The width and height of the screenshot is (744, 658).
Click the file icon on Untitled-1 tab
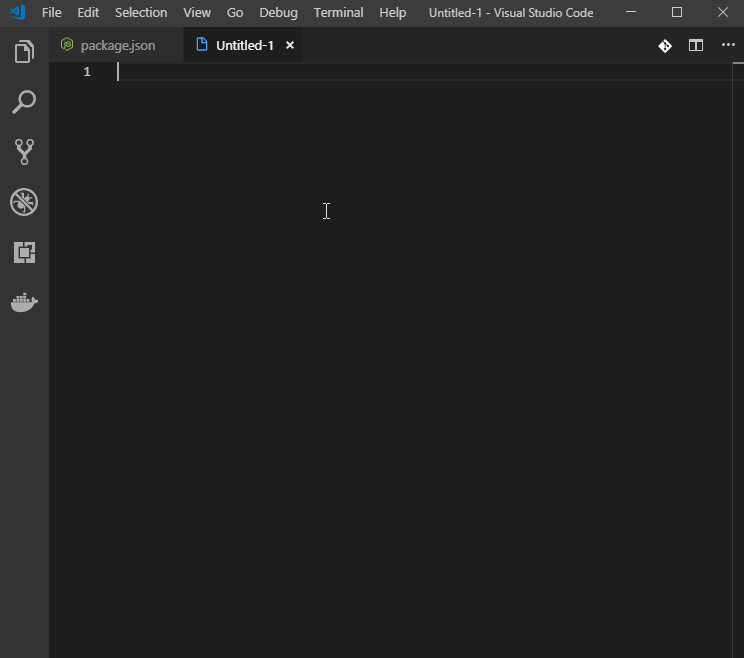click(202, 45)
